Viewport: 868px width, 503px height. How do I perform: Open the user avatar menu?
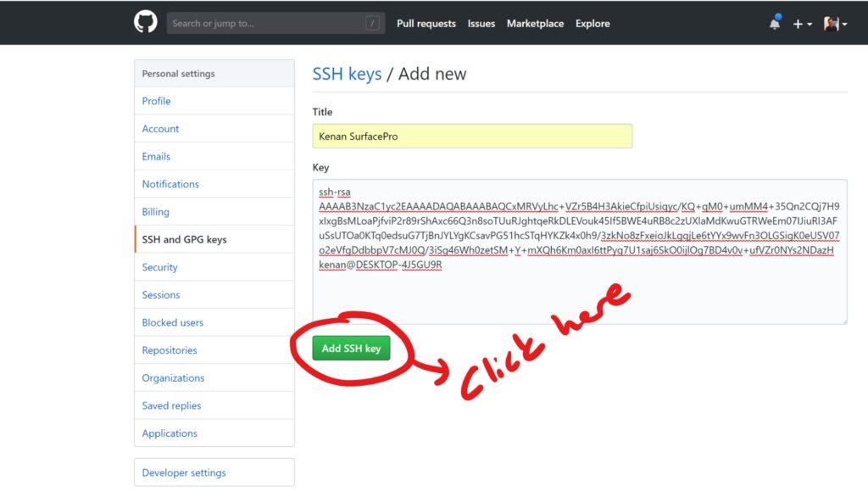pyautogui.click(x=835, y=24)
